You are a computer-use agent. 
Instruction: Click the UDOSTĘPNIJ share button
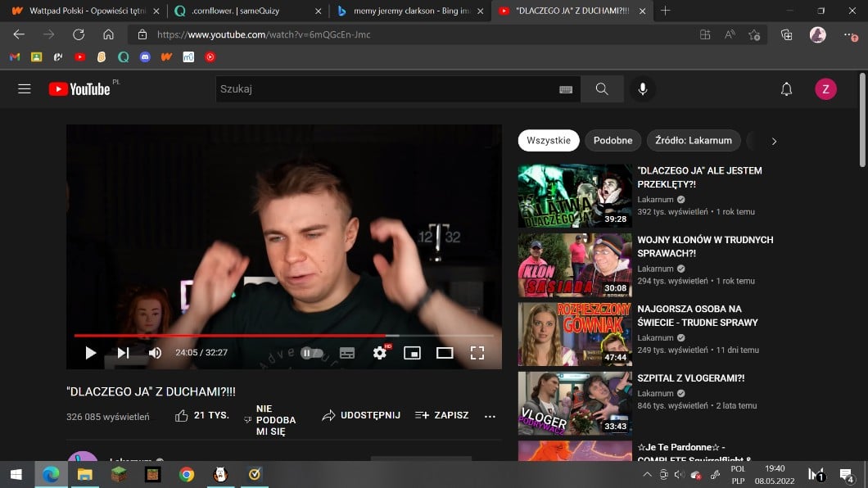[x=361, y=415]
